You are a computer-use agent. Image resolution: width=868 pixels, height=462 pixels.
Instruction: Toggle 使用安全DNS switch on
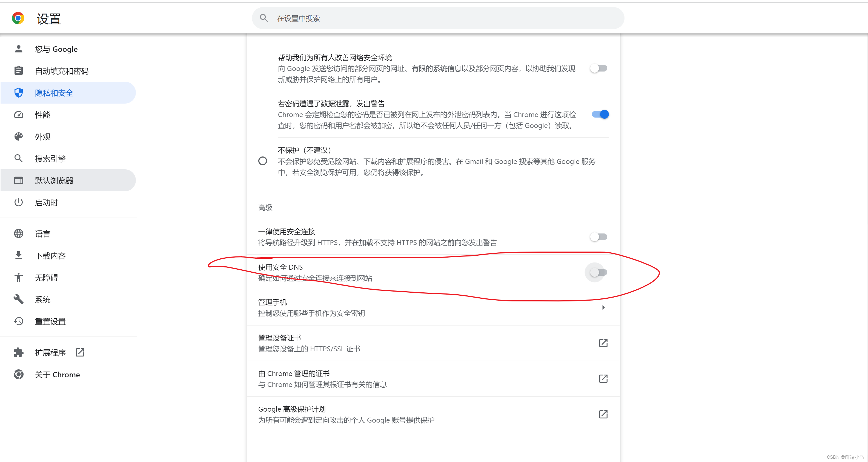(597, 272)
